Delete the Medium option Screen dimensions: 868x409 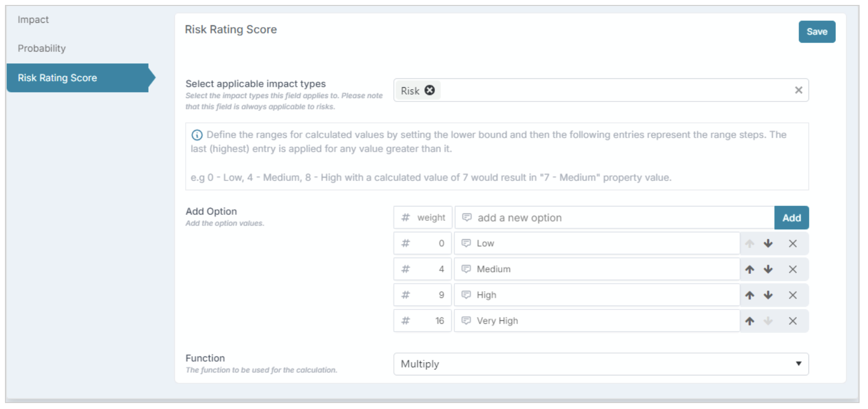pos(793,269)
